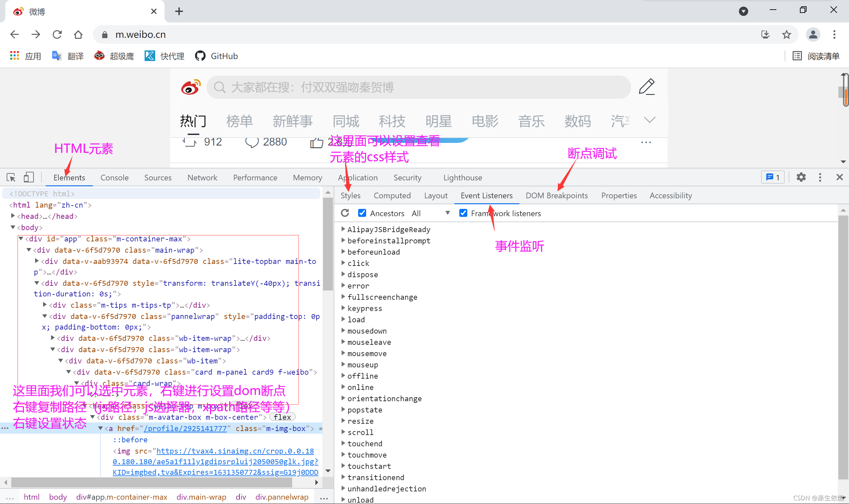Open the /profile/2925141777 link
849x504 pixels.
pyautogui.click(x=185, y=429)
